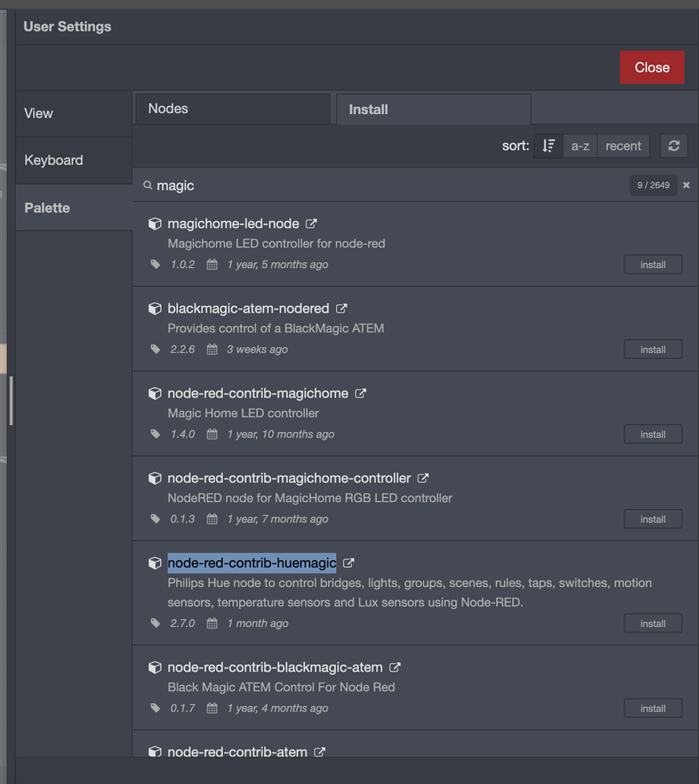Click the refresh module list icon
The image size is (699, 784).
[x=674, y=145]
